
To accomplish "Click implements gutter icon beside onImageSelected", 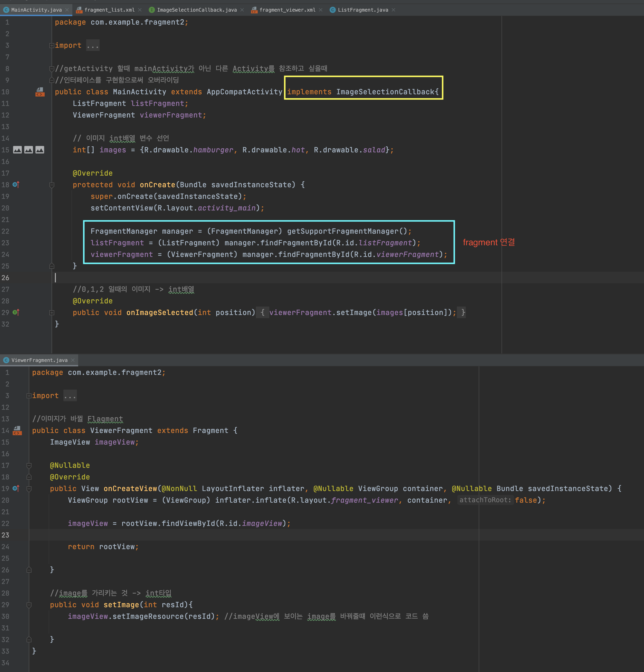I will point(16,312).
